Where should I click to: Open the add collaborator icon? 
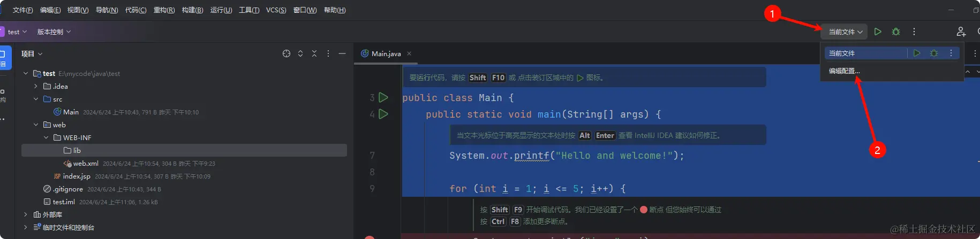click(961, 32)
